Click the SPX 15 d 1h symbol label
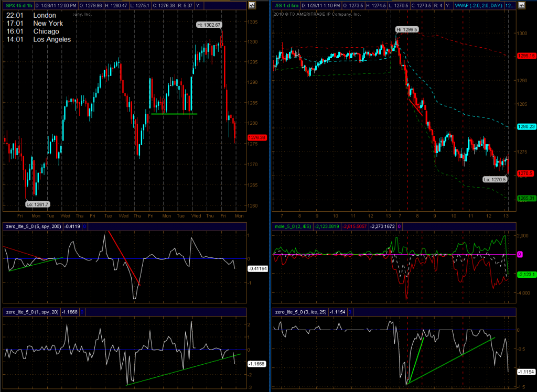 19,5
